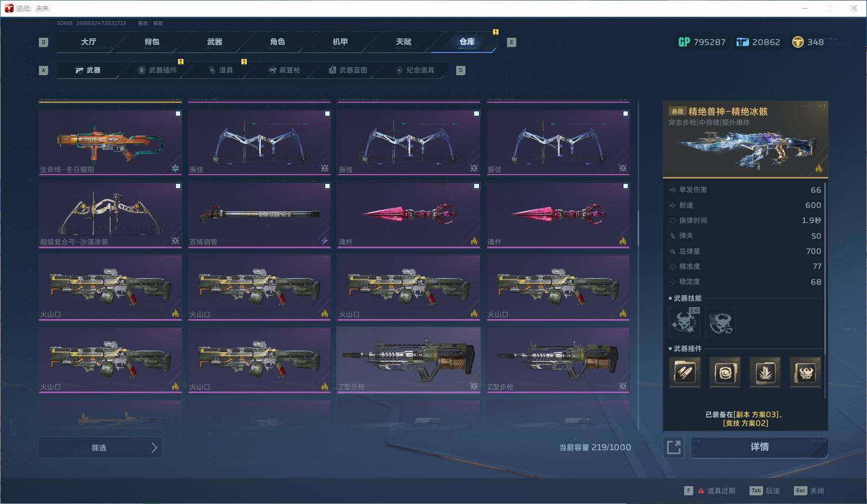Viewport: 867px width, 504px height.
Task: Open the second passive weapon skill icon
Action: (x=720, y=322)
